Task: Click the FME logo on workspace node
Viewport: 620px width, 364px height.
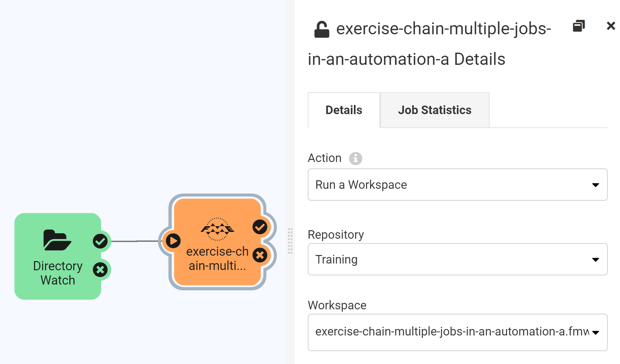Action: coord(217,229)
